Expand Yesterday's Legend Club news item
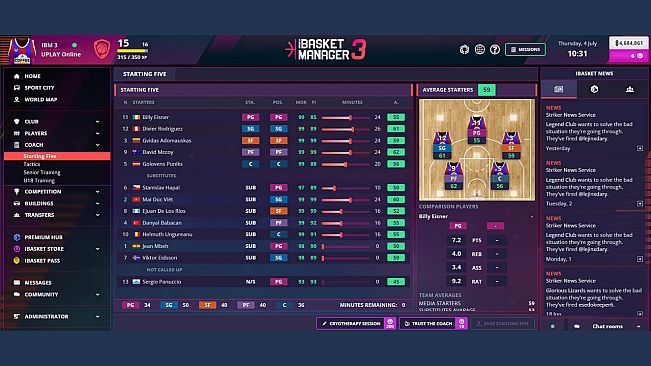The width and height of the screenshot is (651, 366). point(640,148)
